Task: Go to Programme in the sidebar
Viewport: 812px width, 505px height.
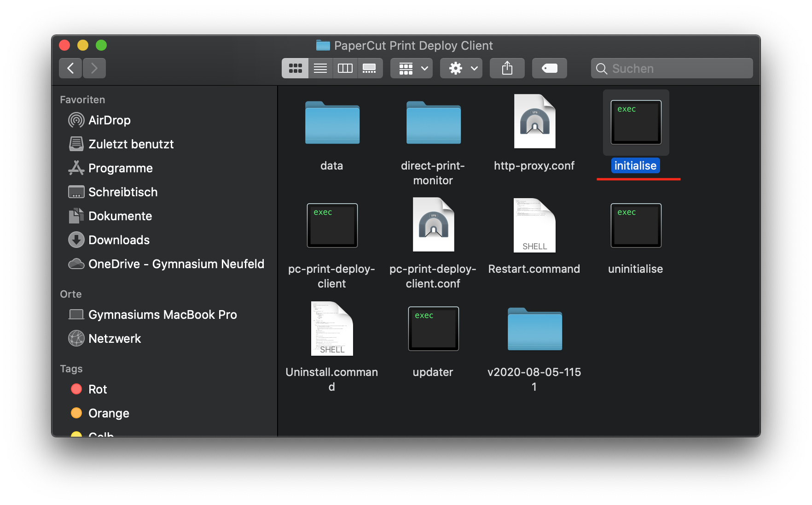Action: (120, 168)
